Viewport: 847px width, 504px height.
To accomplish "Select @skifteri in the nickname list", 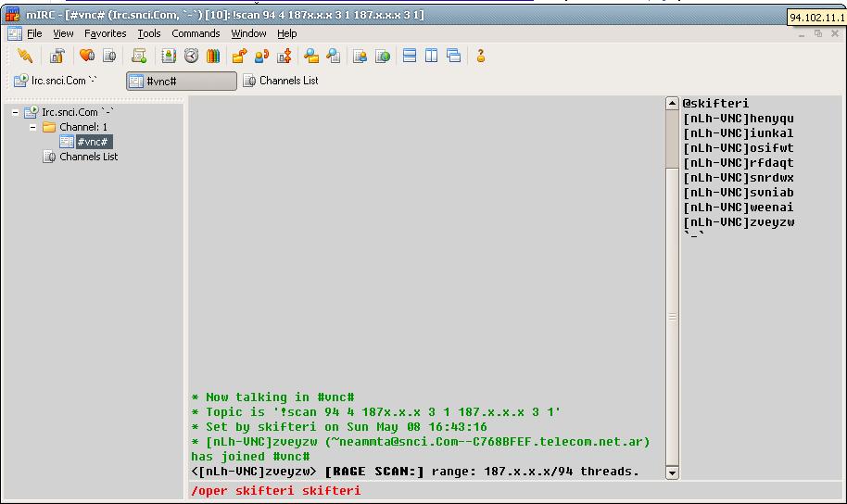I will [x=715, y=103].
